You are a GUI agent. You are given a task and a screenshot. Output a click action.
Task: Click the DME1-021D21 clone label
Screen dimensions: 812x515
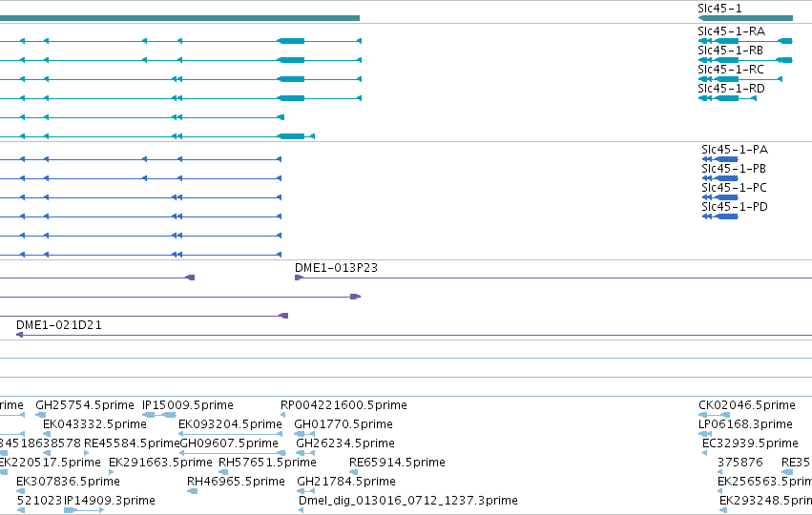[59, 325]
